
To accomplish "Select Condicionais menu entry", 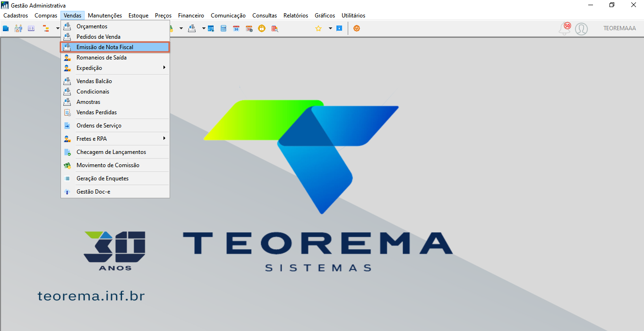I will tap(115, 92).
